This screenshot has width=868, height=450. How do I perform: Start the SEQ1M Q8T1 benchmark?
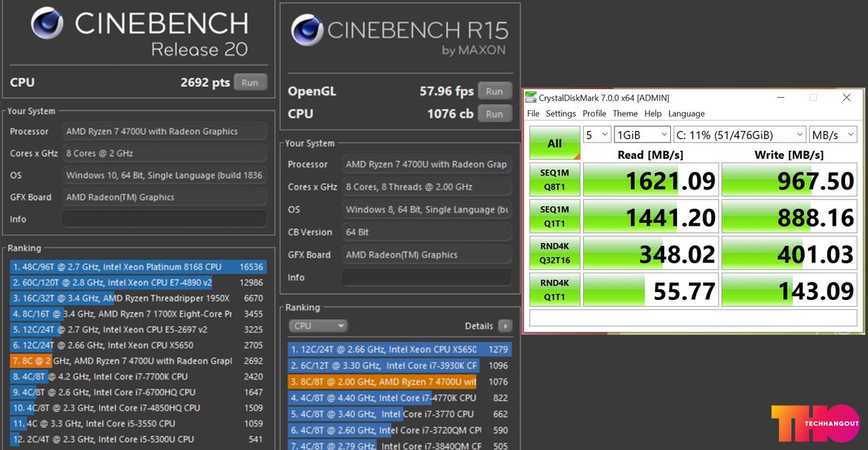point(554,180)
